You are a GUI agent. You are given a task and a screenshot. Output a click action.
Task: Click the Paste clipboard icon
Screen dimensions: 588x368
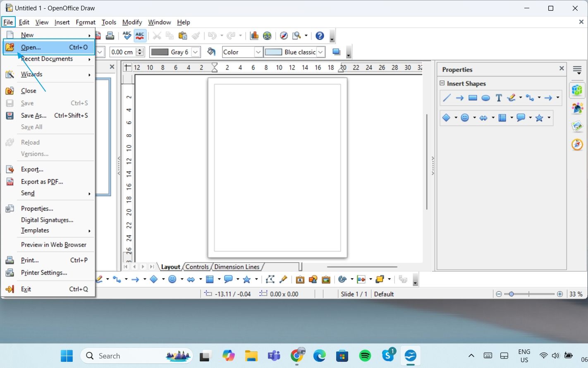[183, 36]
